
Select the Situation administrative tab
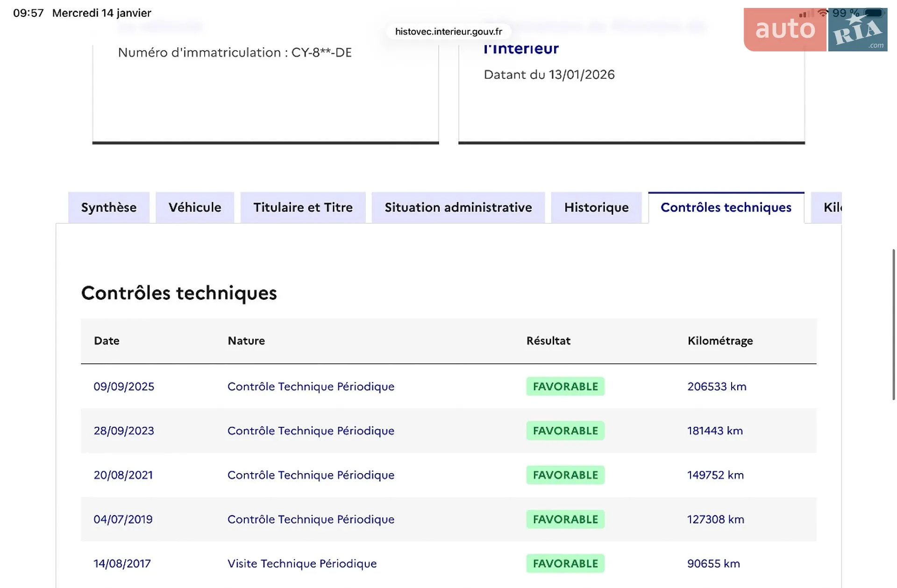(x=458, y=207)
